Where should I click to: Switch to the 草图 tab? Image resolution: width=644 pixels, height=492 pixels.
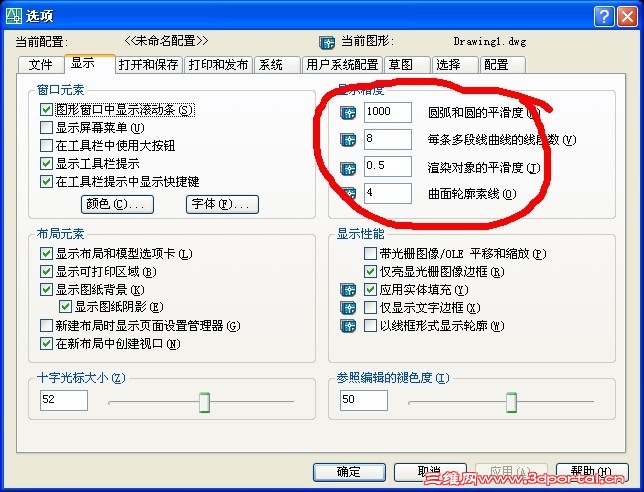click(x=407, y=64)
